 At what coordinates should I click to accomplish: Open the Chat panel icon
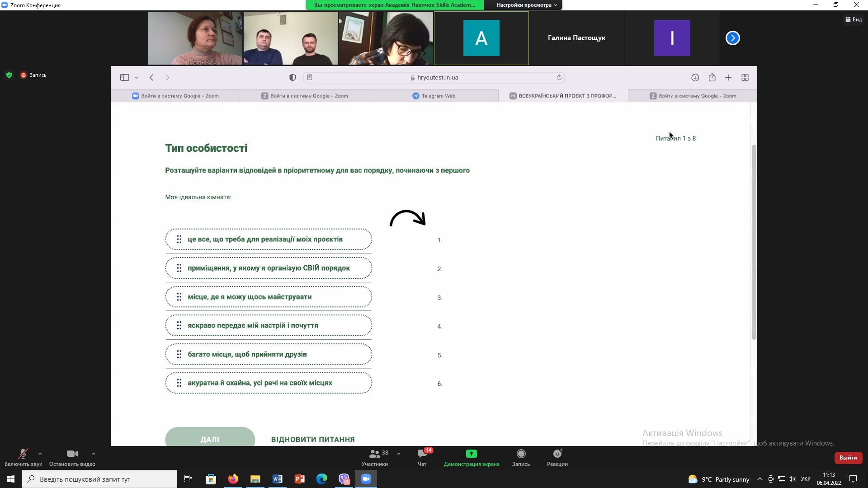[422, 454]
